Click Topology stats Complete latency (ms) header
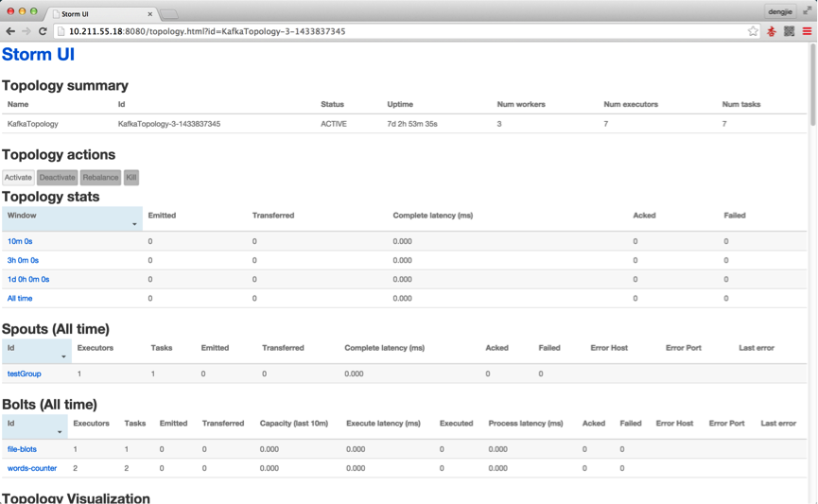This screenshot has height=504, width=818. click(432, 215)
